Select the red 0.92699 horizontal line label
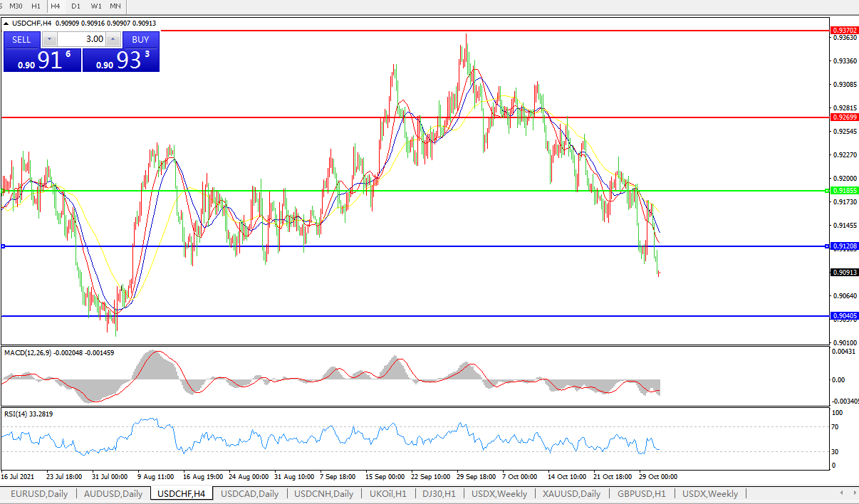 844,117
